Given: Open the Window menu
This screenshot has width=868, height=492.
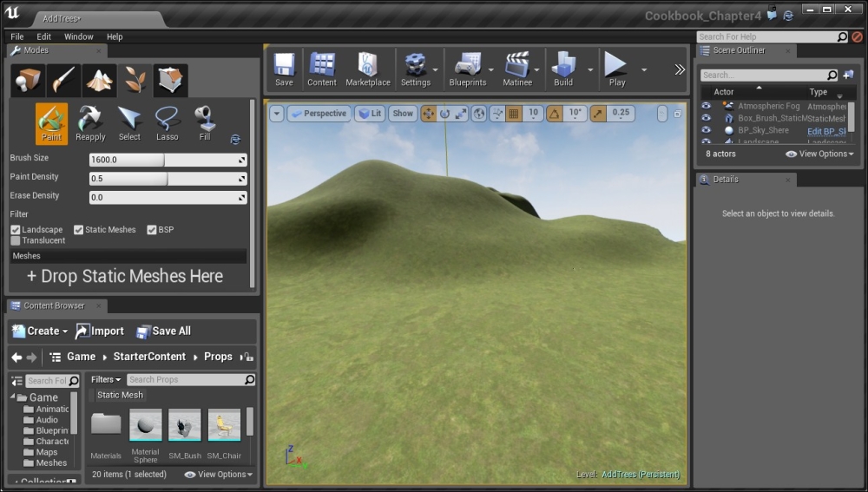Looking at the screenshot, I should 79,36.
